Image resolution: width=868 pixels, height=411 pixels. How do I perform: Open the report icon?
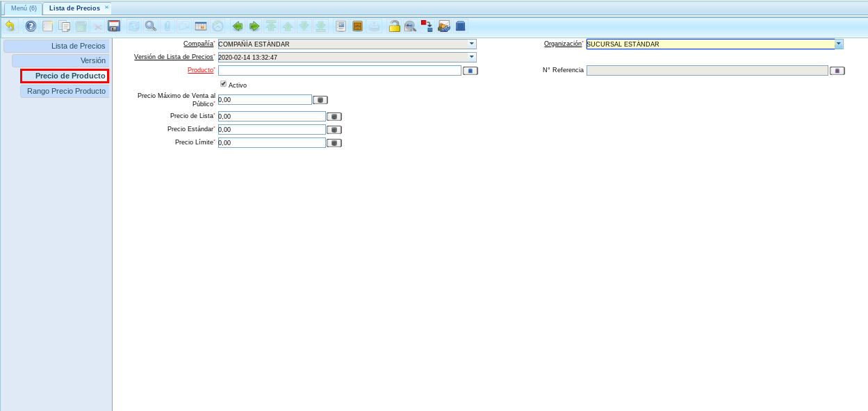341,26
